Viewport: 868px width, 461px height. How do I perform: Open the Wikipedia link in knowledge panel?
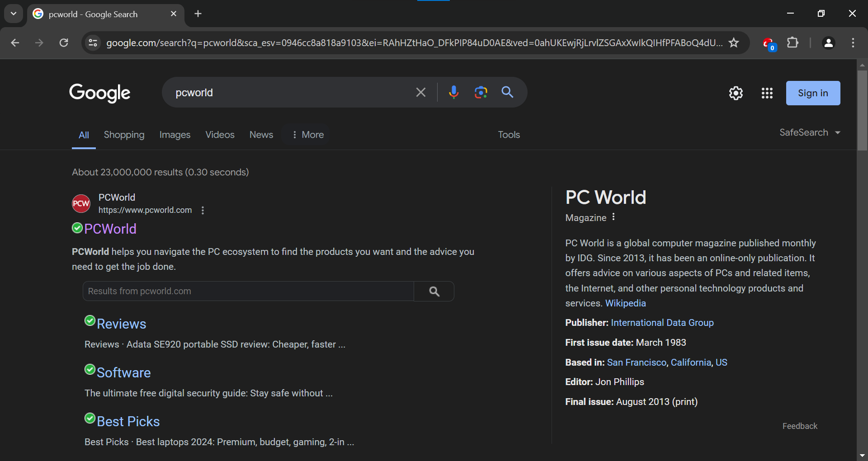[x=625, y=303]
